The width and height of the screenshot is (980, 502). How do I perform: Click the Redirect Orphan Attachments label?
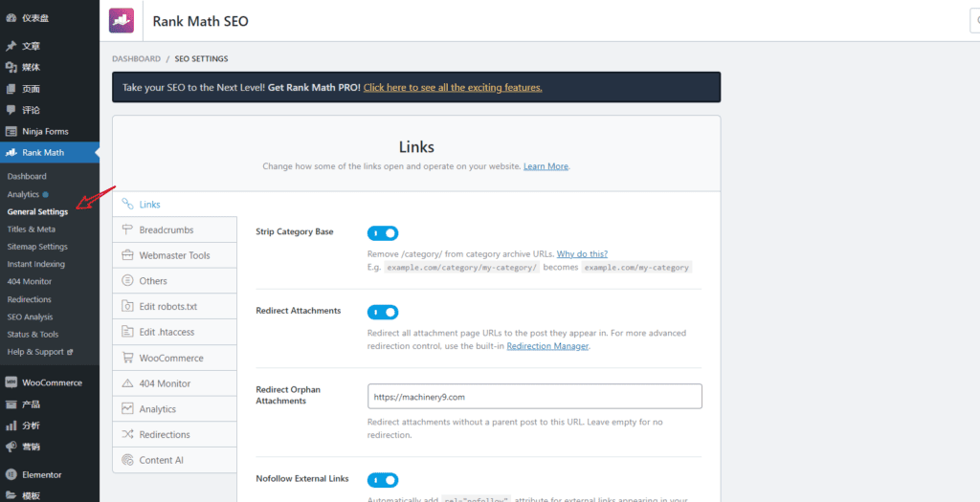pyautogui.click(x=288, y=395)
